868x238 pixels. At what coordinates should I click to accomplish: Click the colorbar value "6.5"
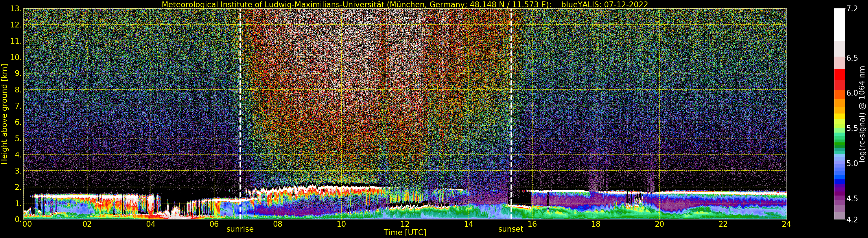click(x=852, y=58)
